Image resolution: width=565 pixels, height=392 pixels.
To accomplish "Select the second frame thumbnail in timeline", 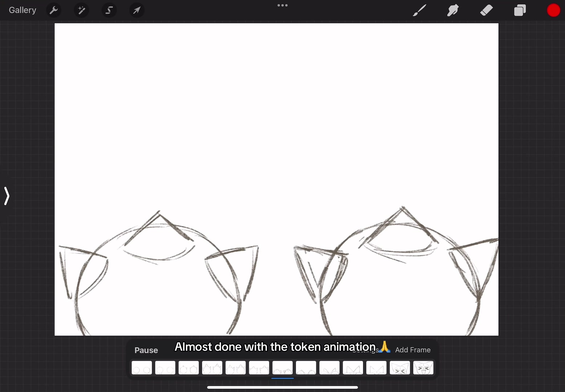I will (x=165, y=368).
